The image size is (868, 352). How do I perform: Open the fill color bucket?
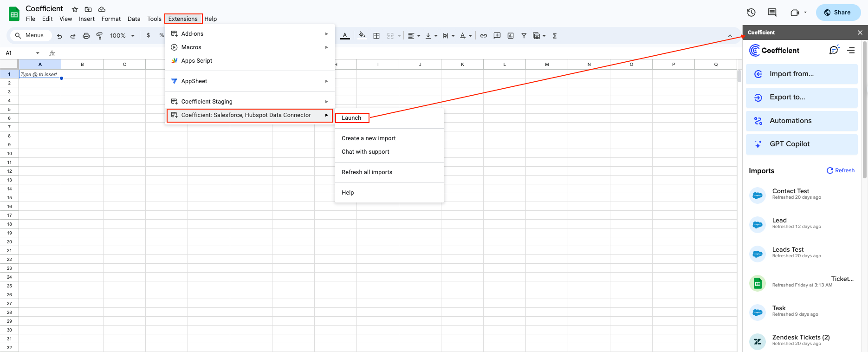[x=362, y=35]
